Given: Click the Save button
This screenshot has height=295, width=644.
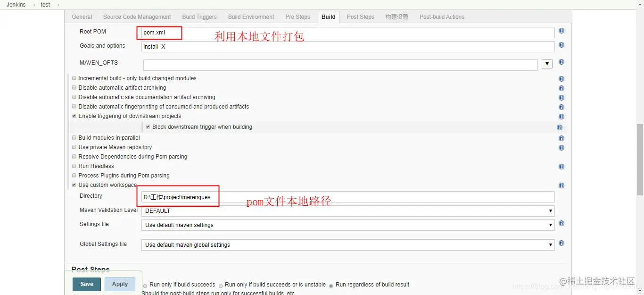Looking at the screenshot, I should tap(87, 284).
